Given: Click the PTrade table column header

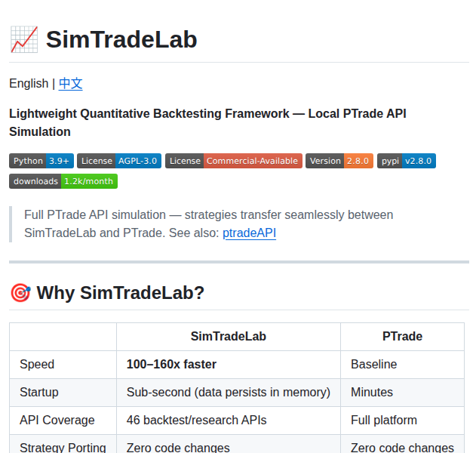Looking at the screenshot, I should 402,336.
